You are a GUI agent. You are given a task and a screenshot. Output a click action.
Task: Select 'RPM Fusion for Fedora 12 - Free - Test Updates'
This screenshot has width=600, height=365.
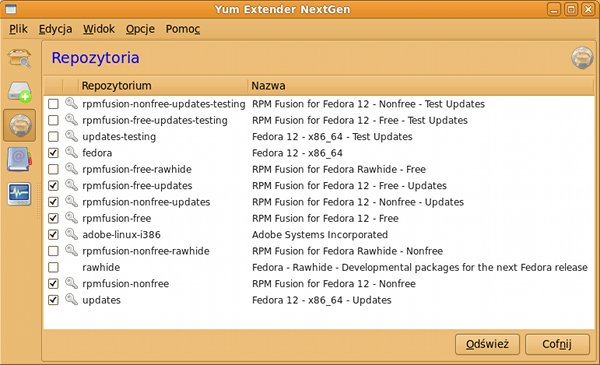coord(360,120)
